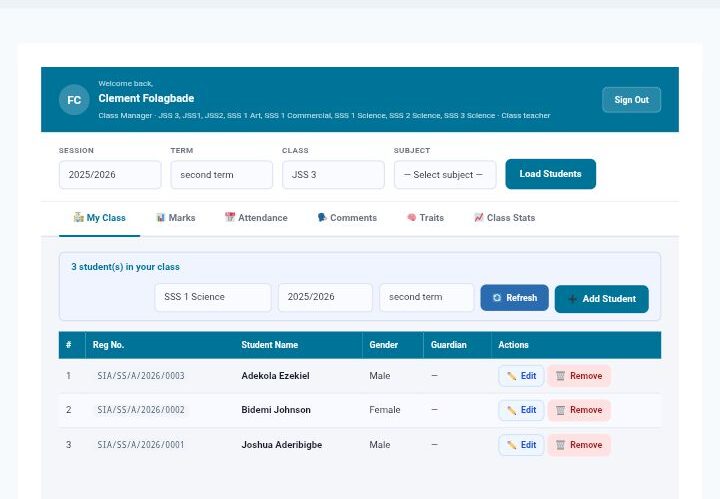Click reg number SIA/SS/A/2026/0001
This screenshot has height=499, width=720.
pos(141,444)
